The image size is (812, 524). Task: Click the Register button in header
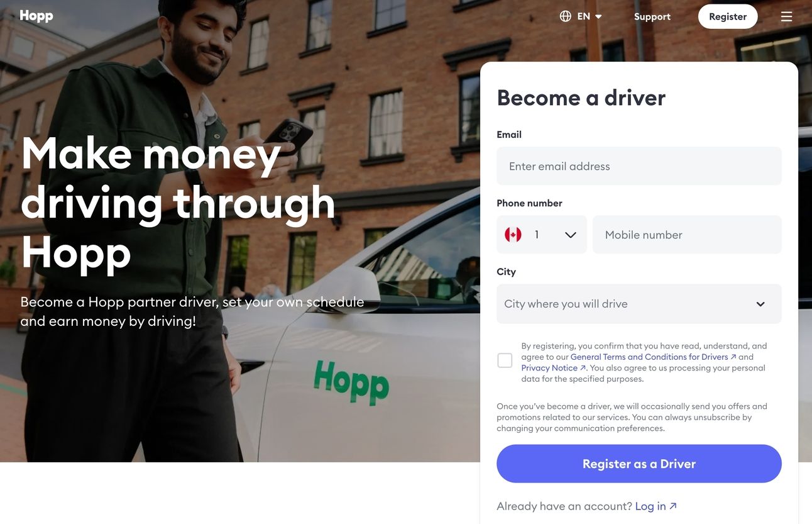coord(728,16)
